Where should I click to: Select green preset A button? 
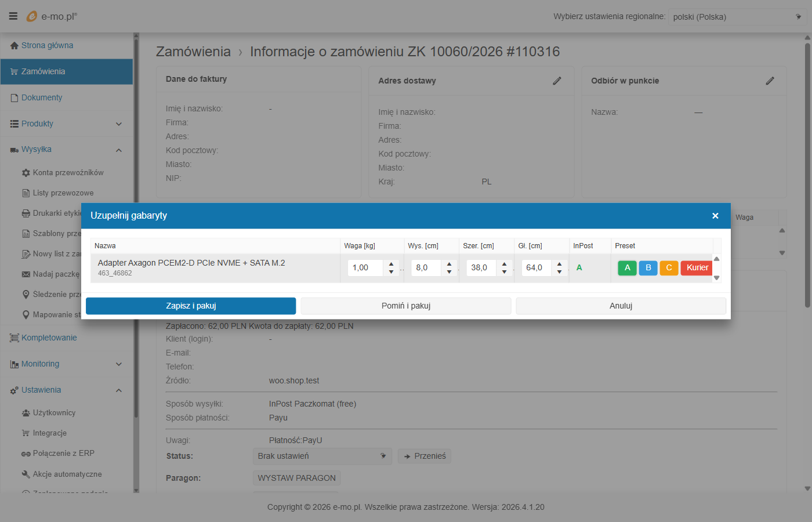(627, 268)
